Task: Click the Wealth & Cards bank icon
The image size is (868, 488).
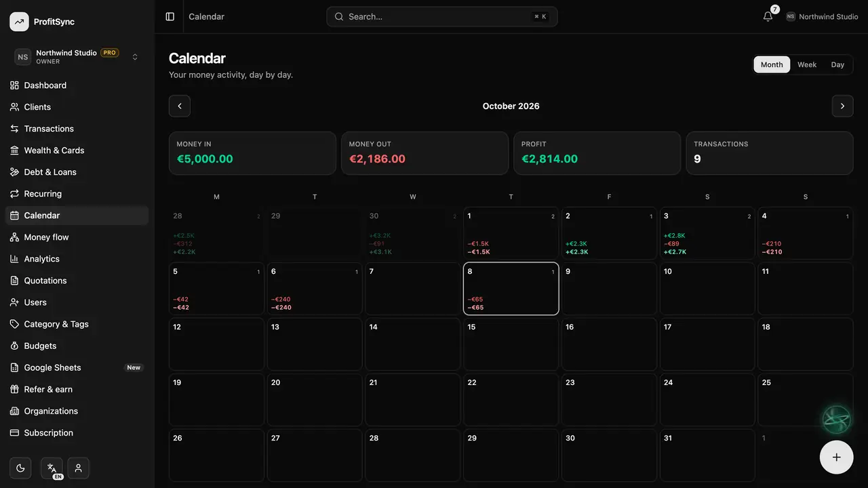Action: (14, 150)
